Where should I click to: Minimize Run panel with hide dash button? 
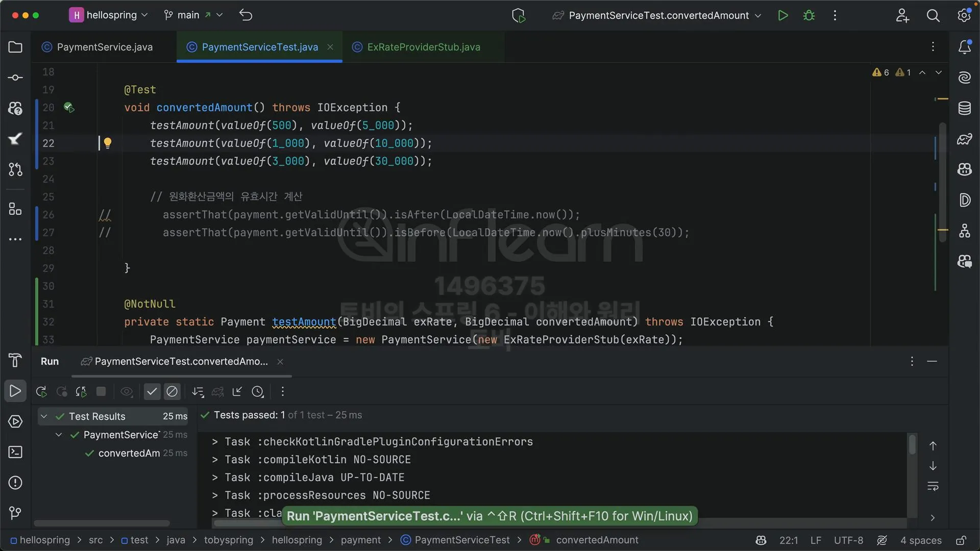click(932, 361)
